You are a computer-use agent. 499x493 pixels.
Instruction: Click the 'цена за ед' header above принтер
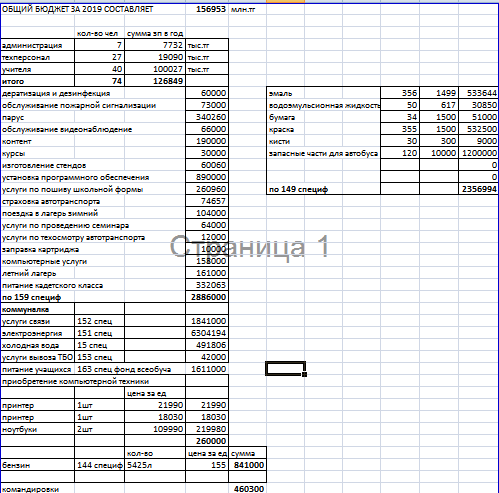click(x=155, y=393)
